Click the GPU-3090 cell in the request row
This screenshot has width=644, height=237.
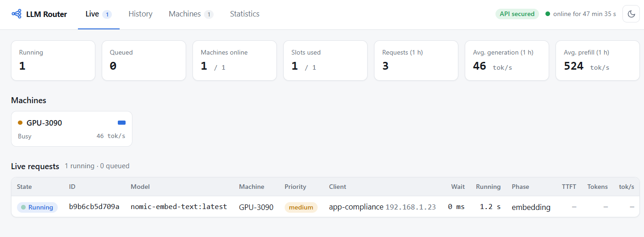tap(256, 207)
